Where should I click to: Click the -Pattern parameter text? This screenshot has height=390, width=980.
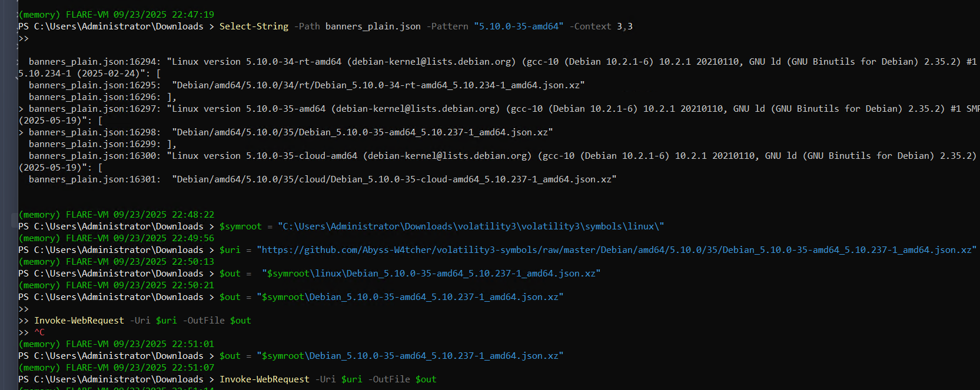[447, 26]
